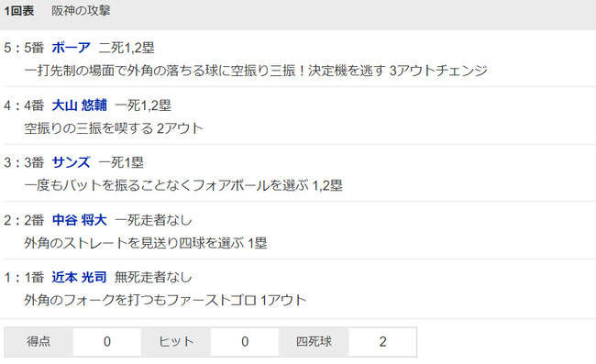Open 中谷 将大 player link

click(79, 220)
